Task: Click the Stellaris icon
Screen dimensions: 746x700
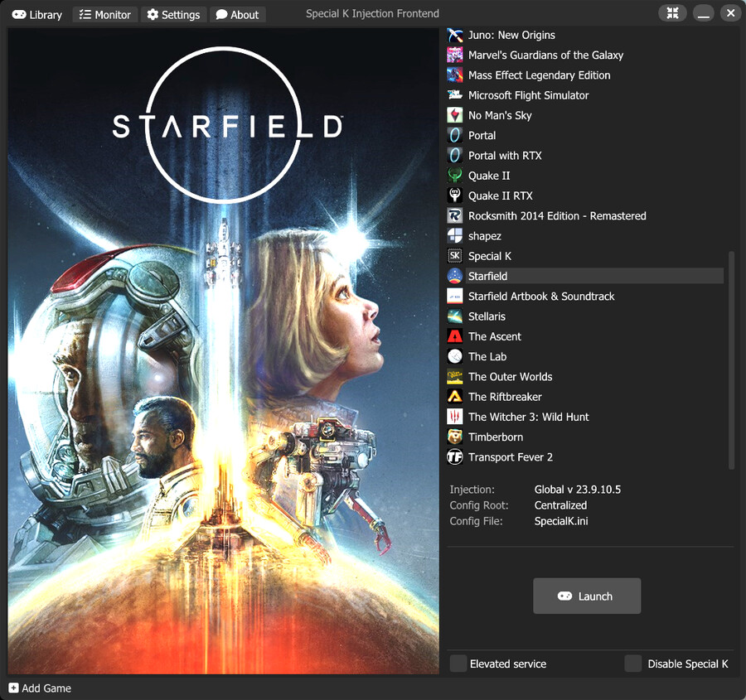Action: (x=455, y=316)
